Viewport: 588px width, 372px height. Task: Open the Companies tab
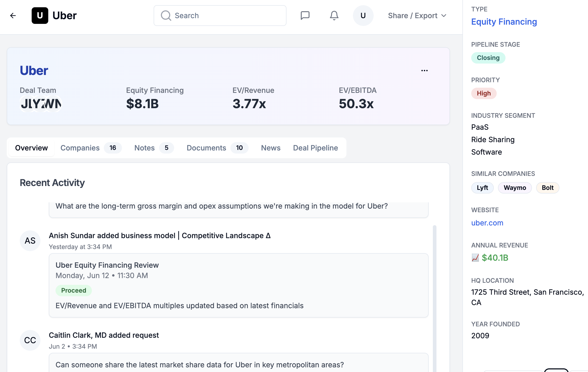tap(91, 148)
